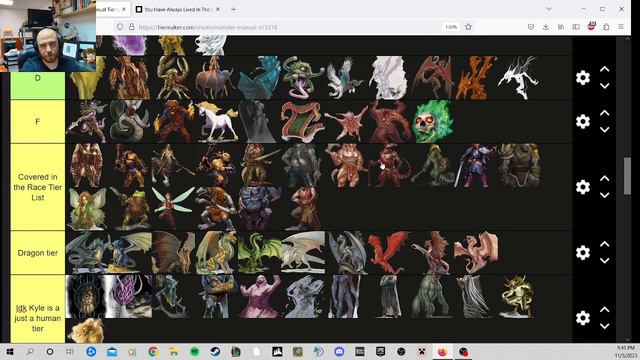Expand the list all tabs chevron
The height and width of the screenshot is (360, 640).
(x=549, y=9)
